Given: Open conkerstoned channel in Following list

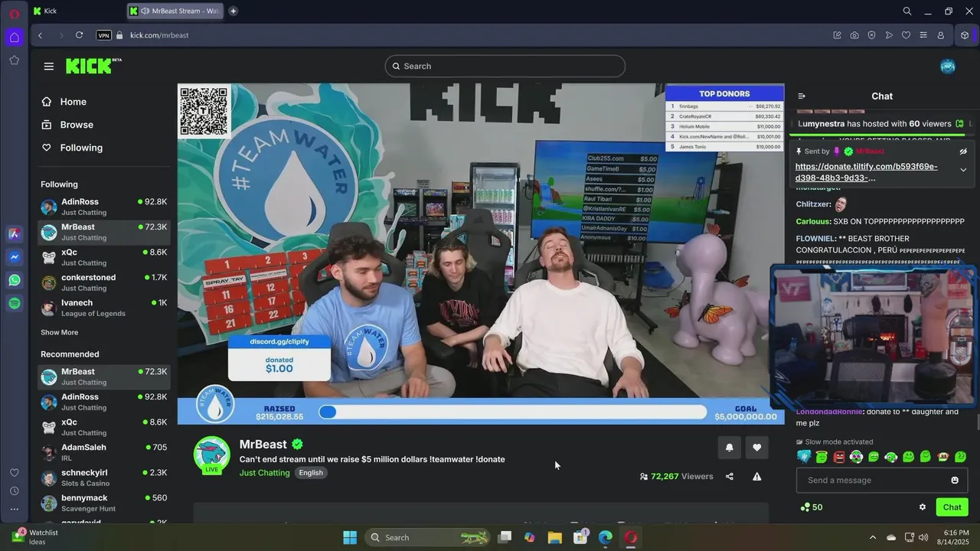Looking at the screenshot, I should (x=104, y=282).
